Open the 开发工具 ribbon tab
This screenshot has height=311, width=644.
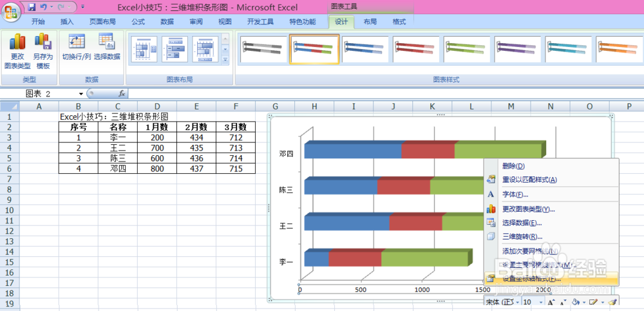260,22
